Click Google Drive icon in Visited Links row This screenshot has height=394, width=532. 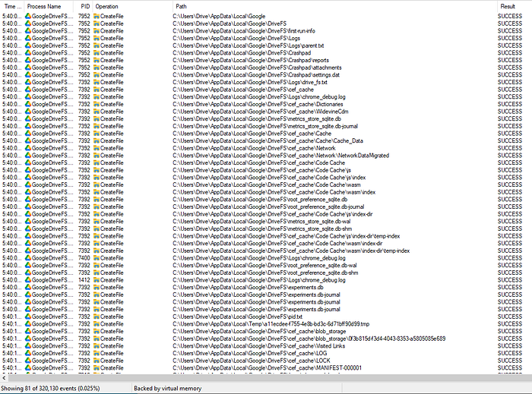tap(28, 346)
